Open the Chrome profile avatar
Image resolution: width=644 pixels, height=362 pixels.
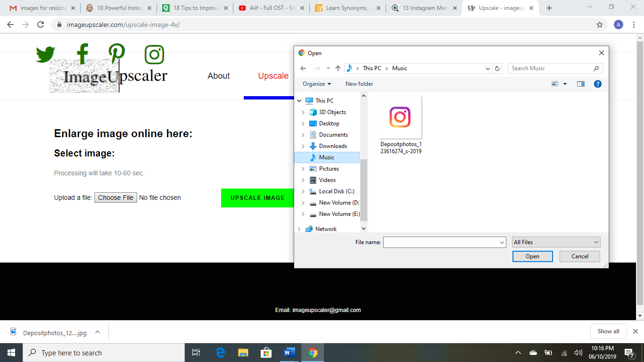point(619,25)
